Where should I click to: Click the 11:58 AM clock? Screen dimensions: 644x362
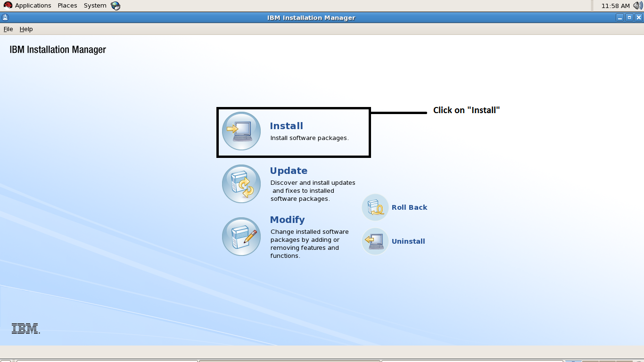616,6
